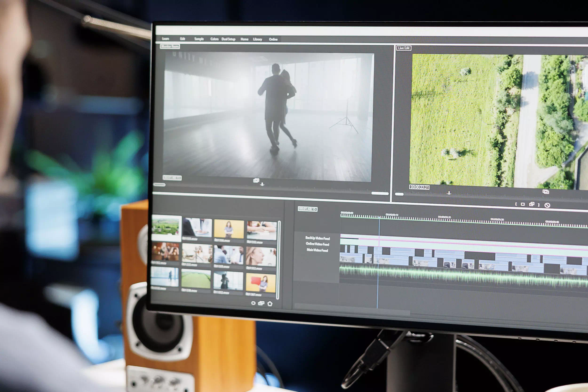The height and width of the screenshot is (392, 588).
Task: Select the prohibit/disable icon in the Live Edit toolbar
Action: tap(548, 205)
